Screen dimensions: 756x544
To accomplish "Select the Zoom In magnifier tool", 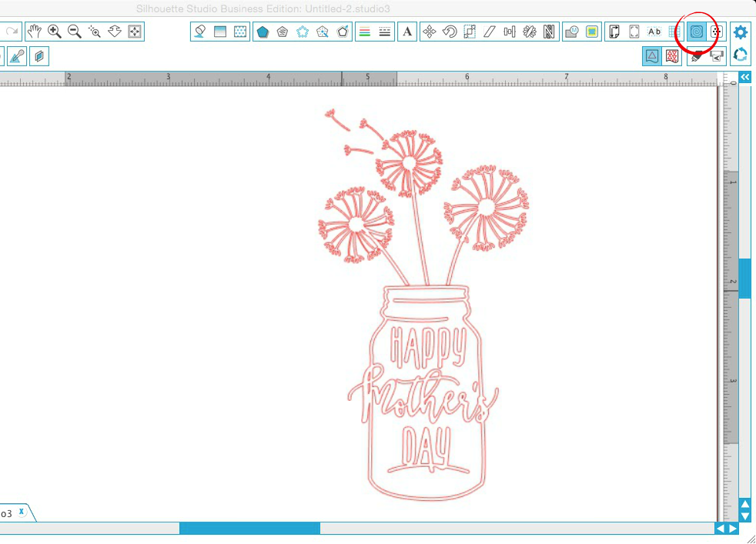I will tap(54, 32).
